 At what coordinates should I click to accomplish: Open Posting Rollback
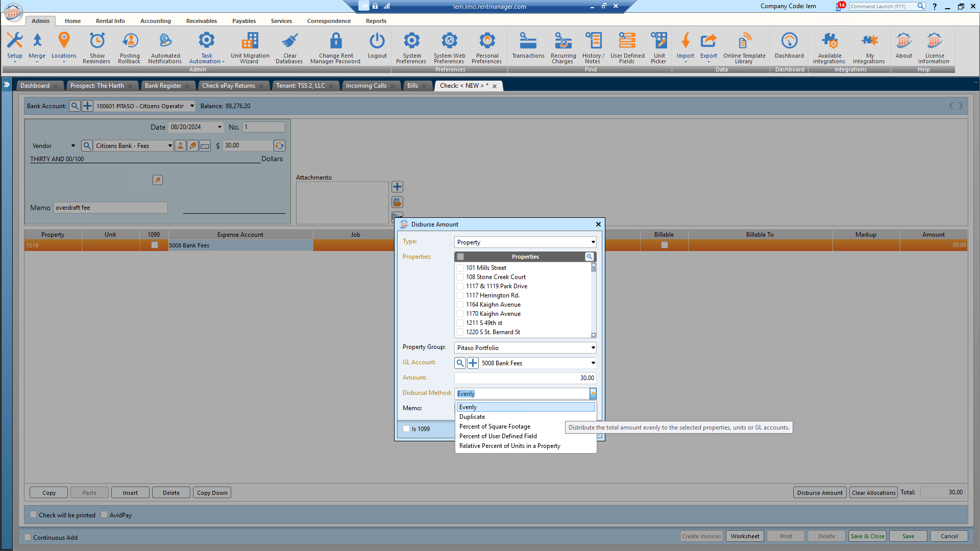click(130, 47)
